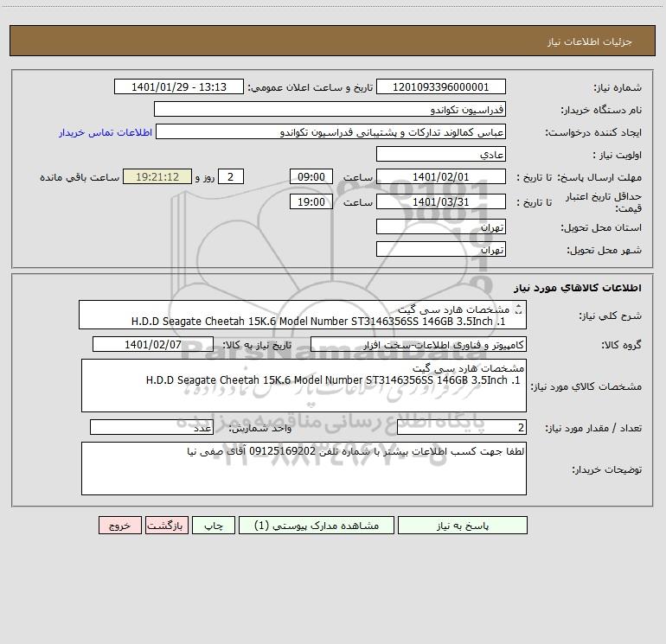Click the پاسخ به نیاز button
The image size is (666, 644).
pos(463,525)
